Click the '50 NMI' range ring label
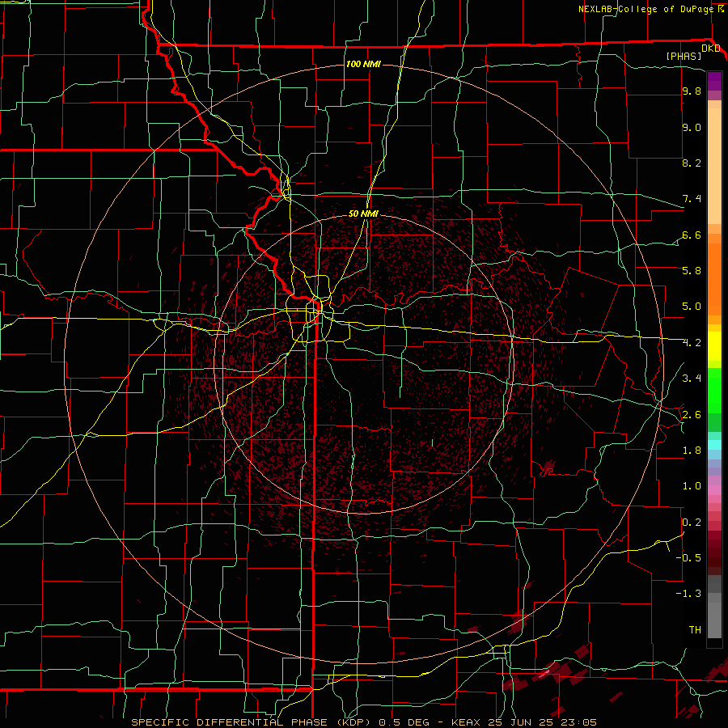This screenshot has height=728, width=728. tap(363, 214)
